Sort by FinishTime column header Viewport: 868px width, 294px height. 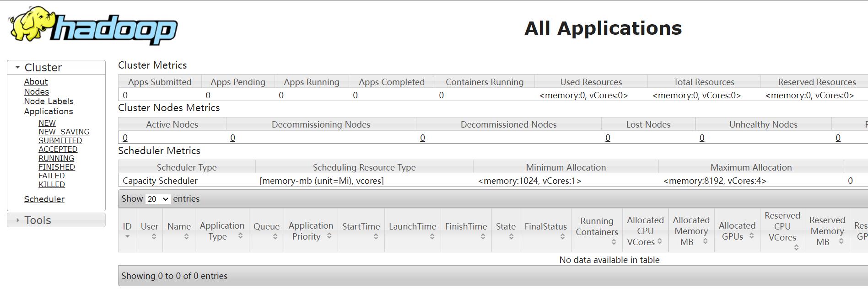click(466, 227)
